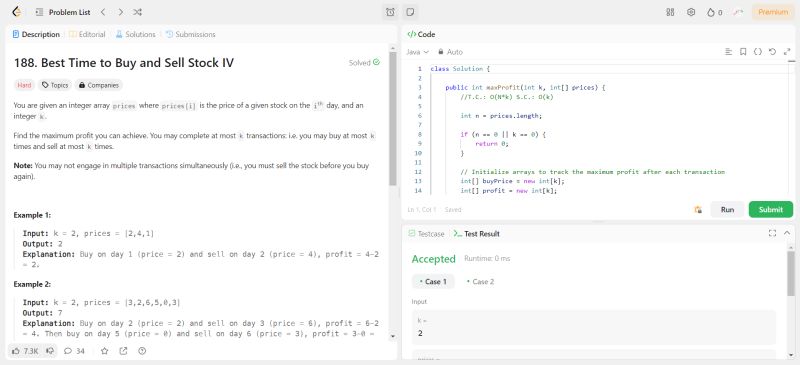The width and height of the screenshot is (800, 365).
Task: Expand the Topics tag
Action: pos(55,85)
